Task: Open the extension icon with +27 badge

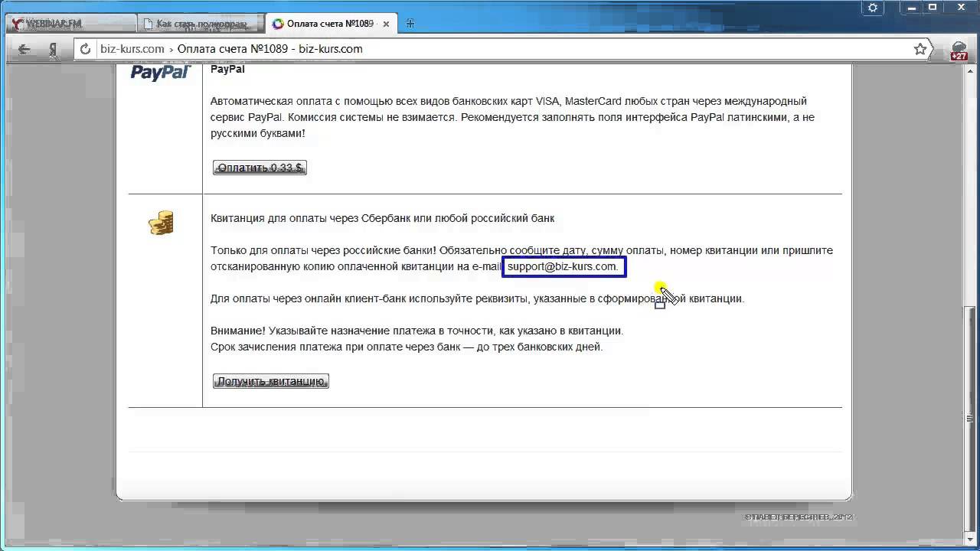Action: pyautogui.click(x=959, y=51)
